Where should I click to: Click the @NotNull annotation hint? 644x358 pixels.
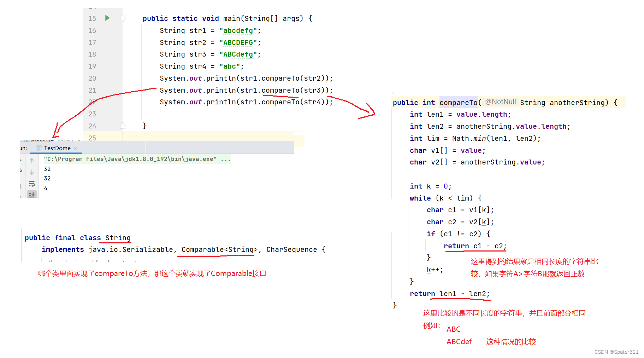pyautogui.click(x=501, y=102)
